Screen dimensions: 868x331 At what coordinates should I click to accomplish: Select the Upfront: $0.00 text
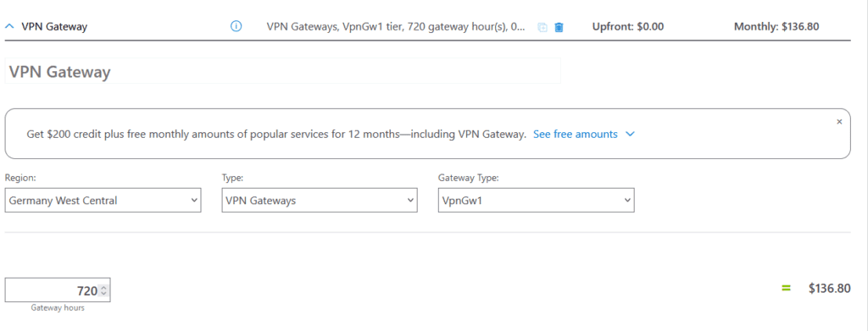pyautogui.click(x=628, y=26)
